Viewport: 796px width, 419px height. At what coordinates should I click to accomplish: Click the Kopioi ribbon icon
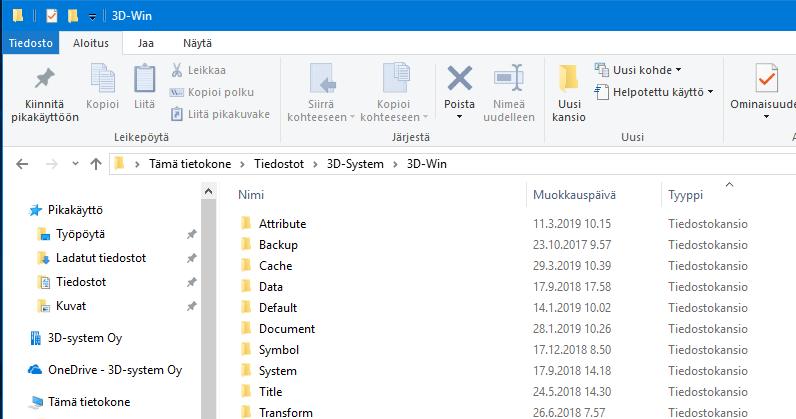tap(103, 78)
